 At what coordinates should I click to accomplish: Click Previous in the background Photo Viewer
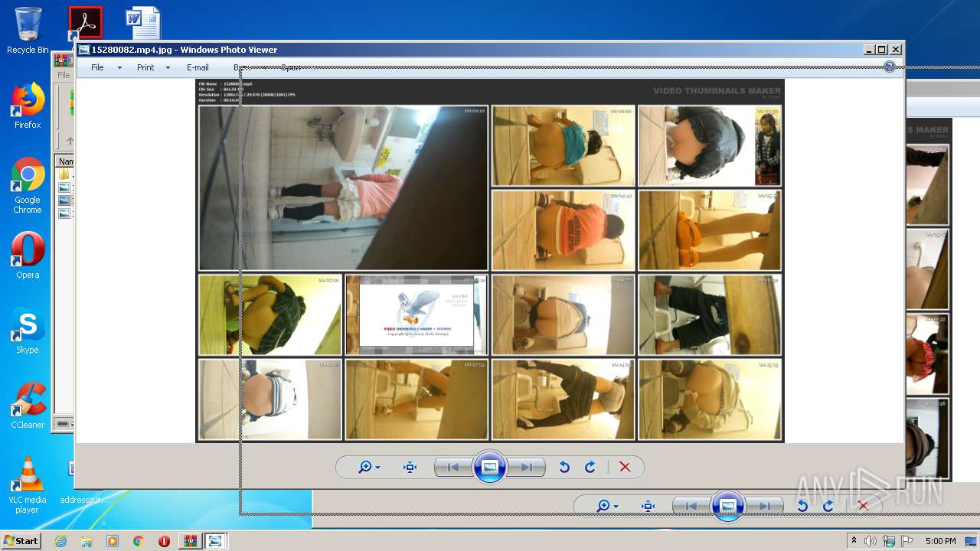coord(691,506)
